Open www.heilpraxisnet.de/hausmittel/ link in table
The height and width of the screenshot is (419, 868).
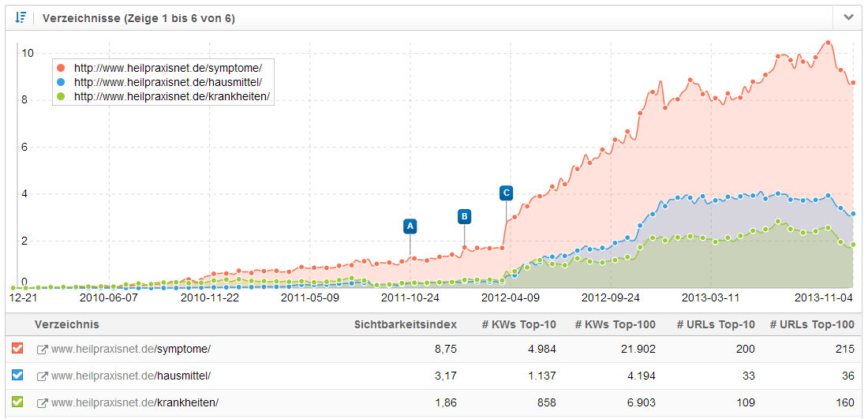131,376
